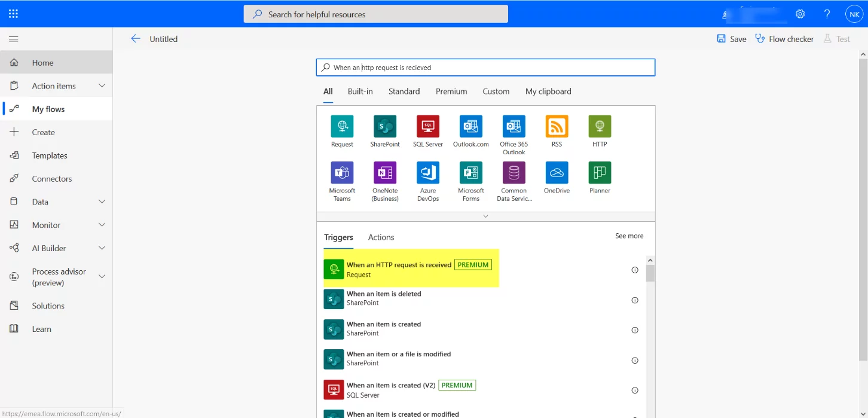Select the Common Data Service connector icon

pyautogui.click(x=514, y=173)
